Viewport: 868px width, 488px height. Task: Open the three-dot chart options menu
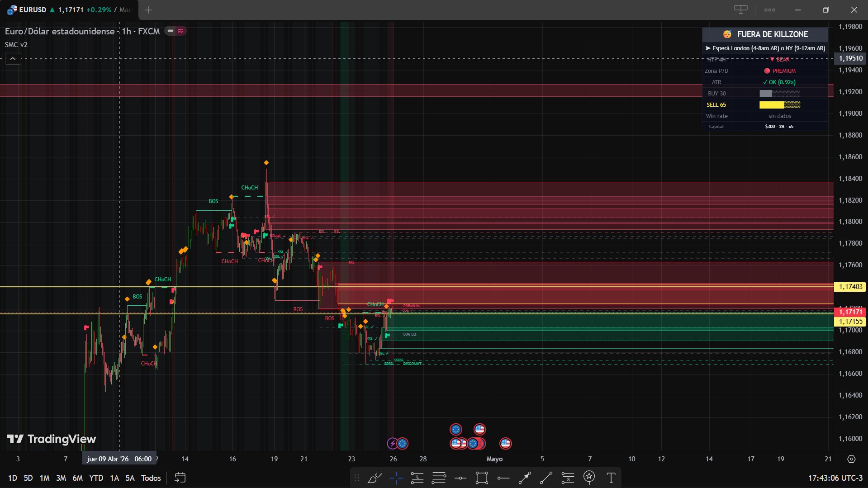[x=769, y=9]
